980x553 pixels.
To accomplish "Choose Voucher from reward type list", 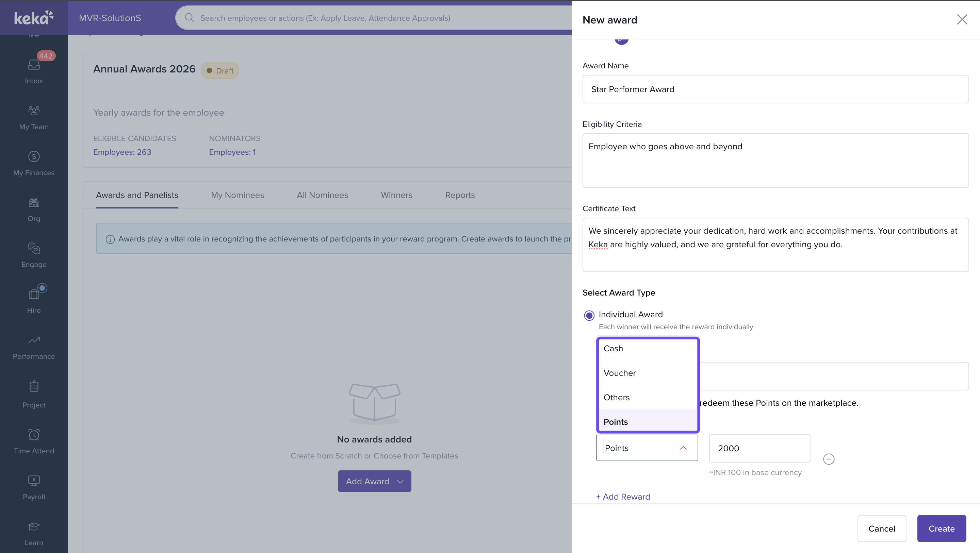I will (619, 373).
